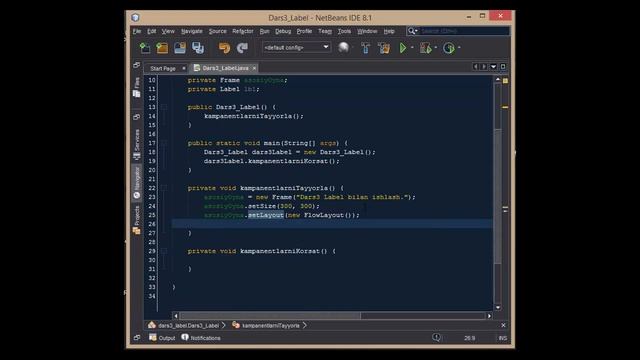Open the Help menu

(x=389, y=31)
